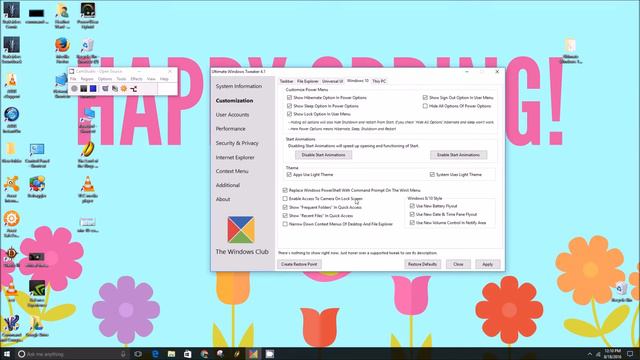Click the CamStudio branch-shaped toolbar icon
This screenshot has height=360, width=640.
[x=133, y=89]
